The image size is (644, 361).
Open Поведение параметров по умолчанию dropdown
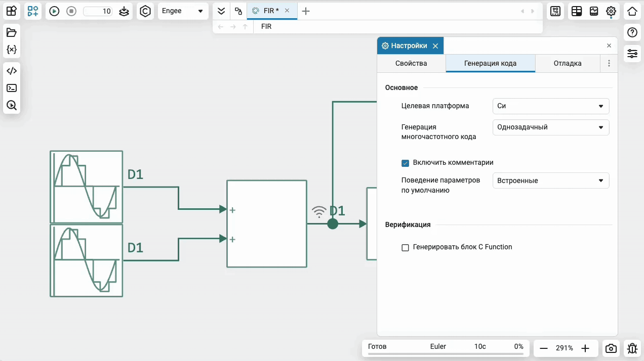click(x=551, y=180)
